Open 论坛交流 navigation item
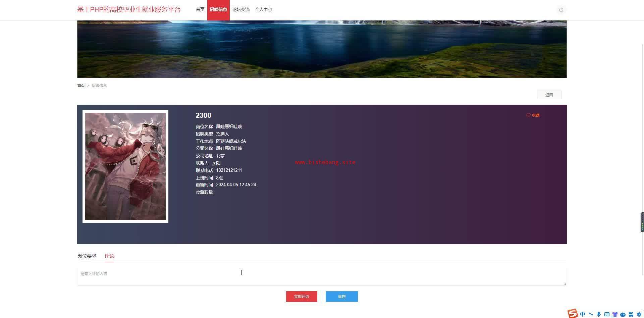The width and height of the screenshot is (644, 318). 241,10
